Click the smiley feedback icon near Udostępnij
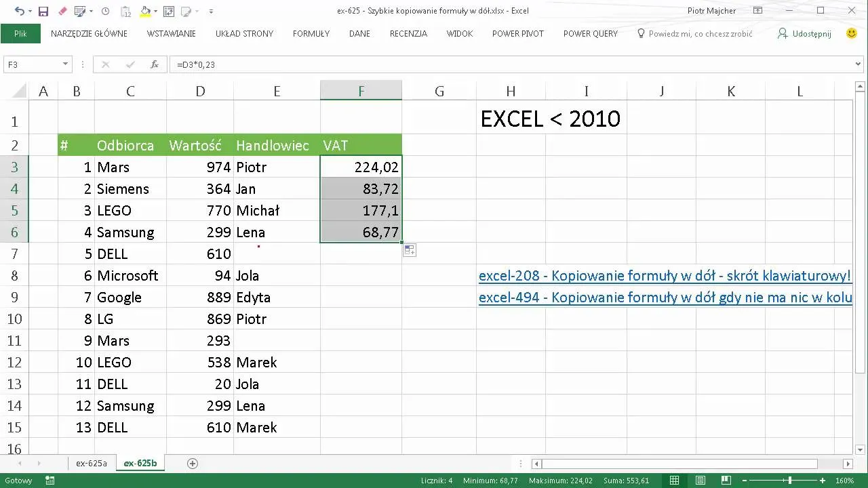This screenshot has width=868, height=488. coord(852,33)
